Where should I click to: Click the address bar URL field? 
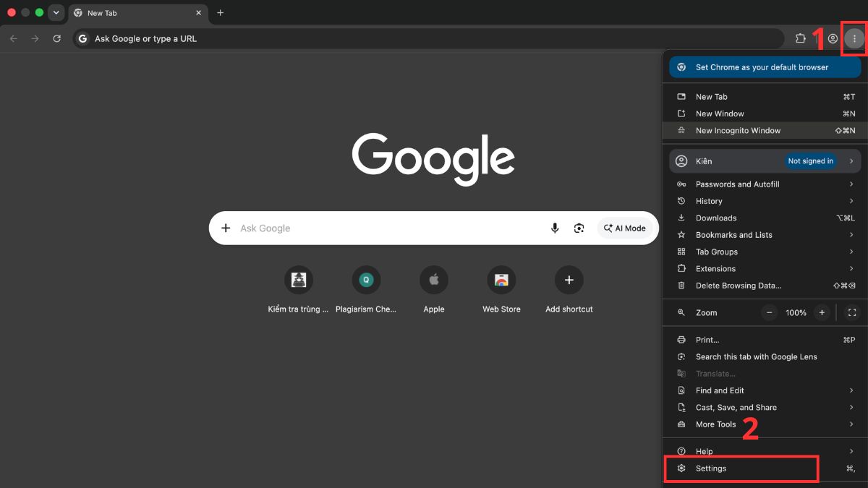coord(428,38)
